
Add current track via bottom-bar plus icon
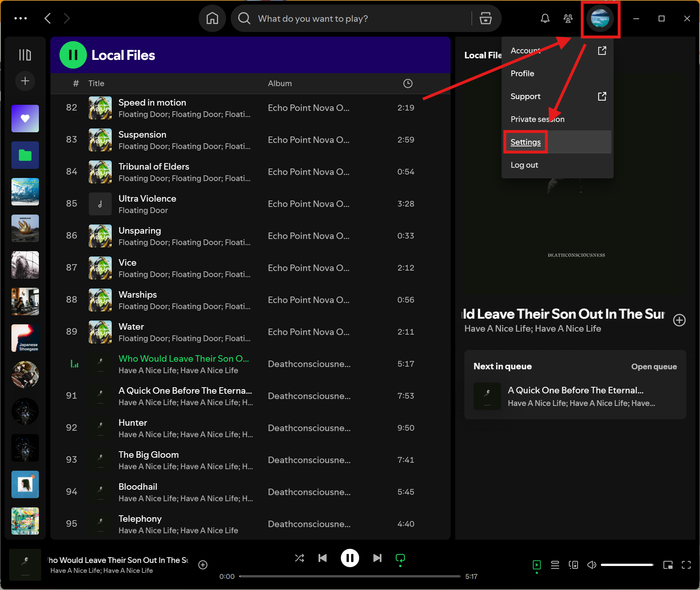203,565
